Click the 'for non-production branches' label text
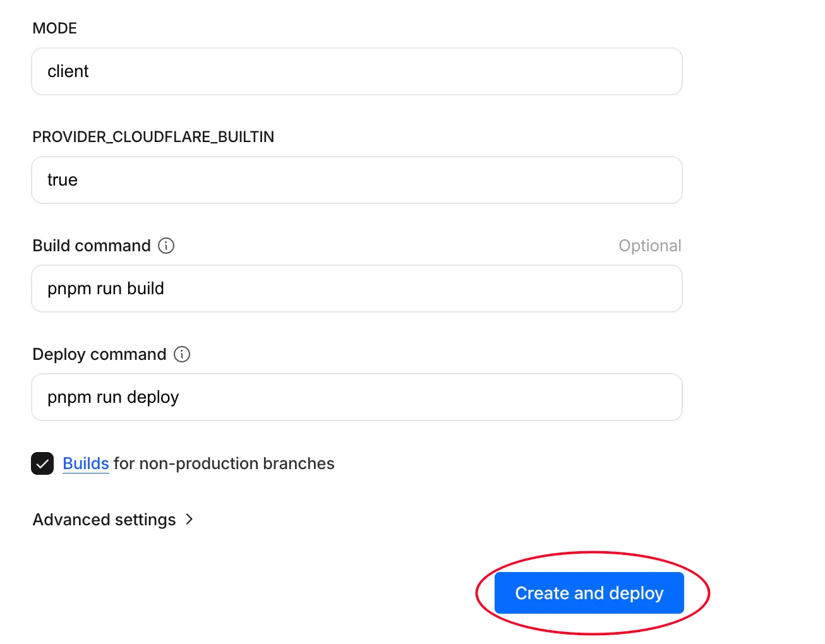This screenshot has height=644, width=825. (x=224, y=463)
